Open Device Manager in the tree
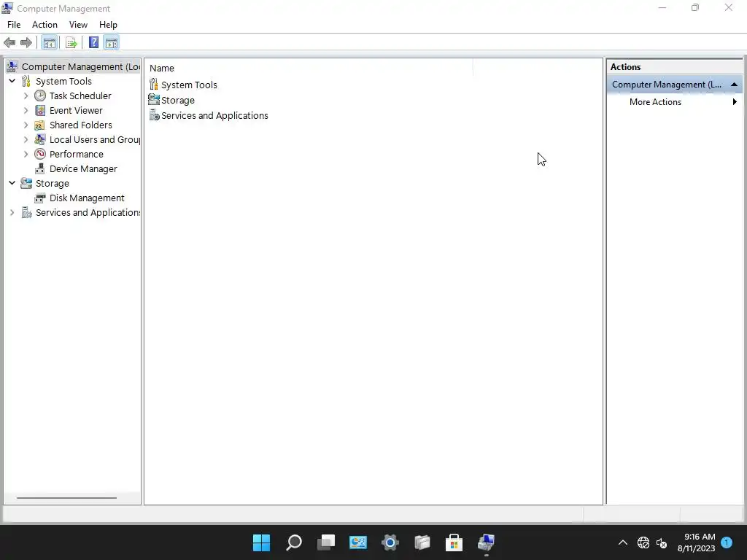The width and height of the screenshot is (747, 560). click(83, 169)
